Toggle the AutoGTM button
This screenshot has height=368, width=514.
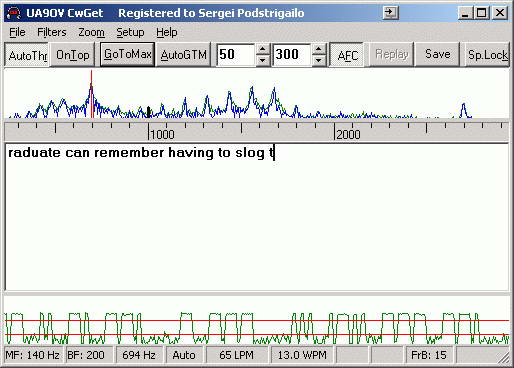coord(183,55)
